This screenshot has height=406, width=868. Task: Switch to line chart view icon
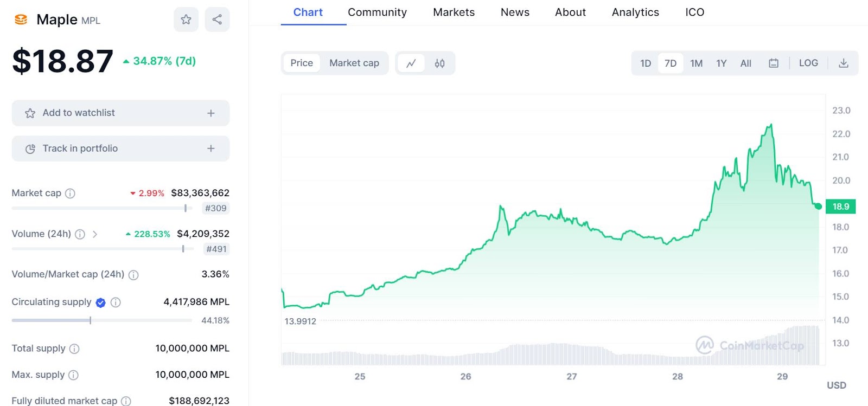pyautogui.click(x=411, y=63)
